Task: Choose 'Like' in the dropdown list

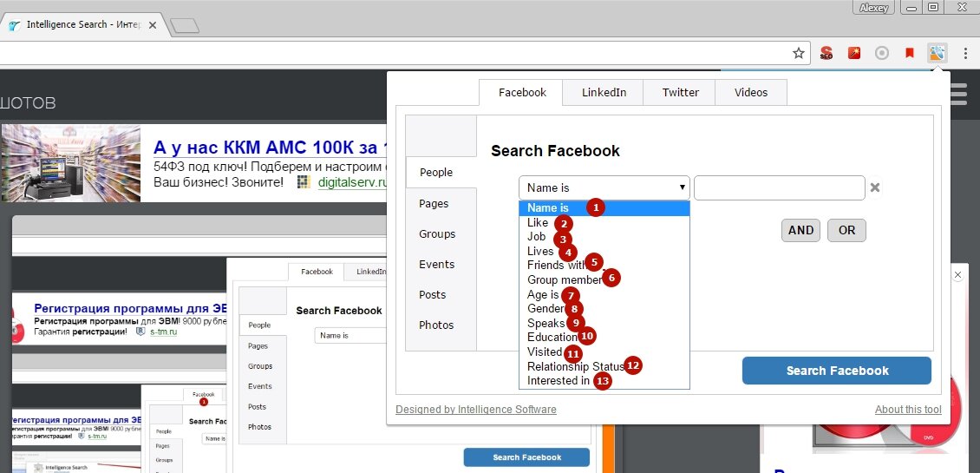Action: [604, 223]
